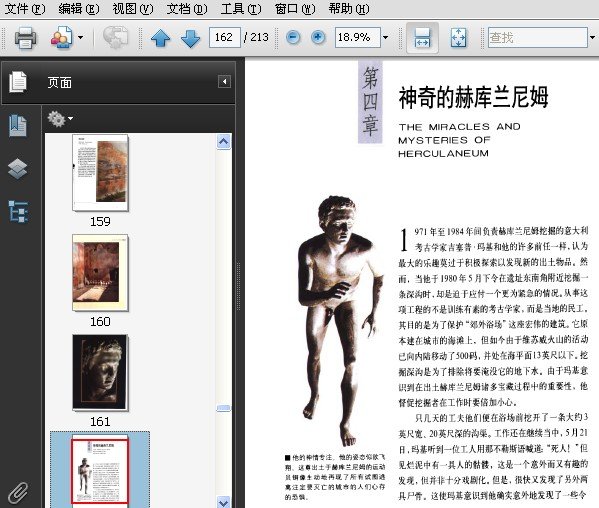Viewport: 599px width, 508px height.
Task: Click the bronze runner statue image
Action: 340,321
